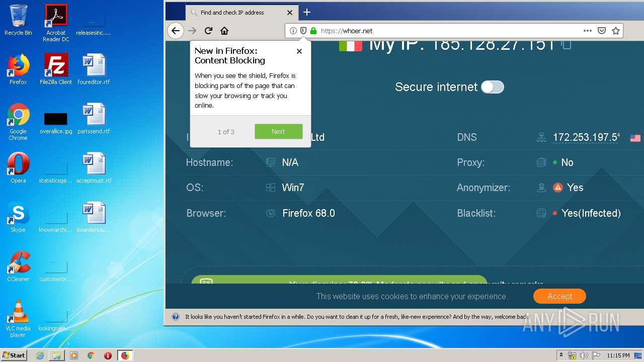Select acceptmust.rtf file on desktop
The height and width of the screenshot is (362, 644).
[94, 168]
